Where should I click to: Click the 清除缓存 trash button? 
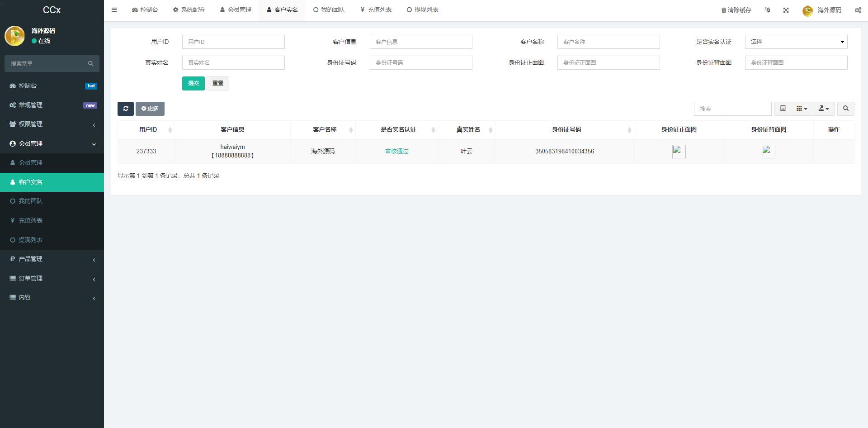(x=736, y=10)
